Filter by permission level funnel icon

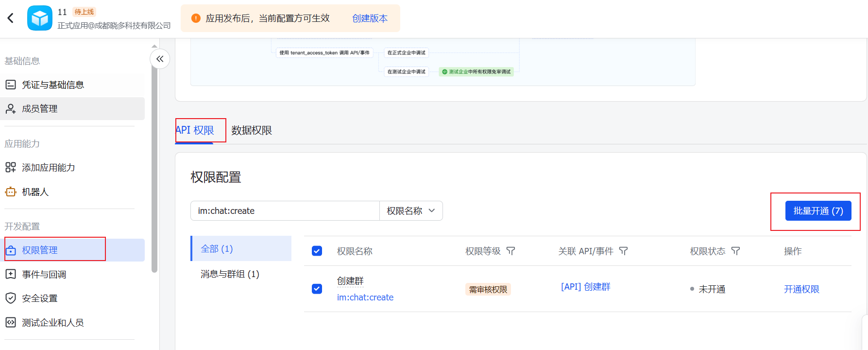pos(511,251)
